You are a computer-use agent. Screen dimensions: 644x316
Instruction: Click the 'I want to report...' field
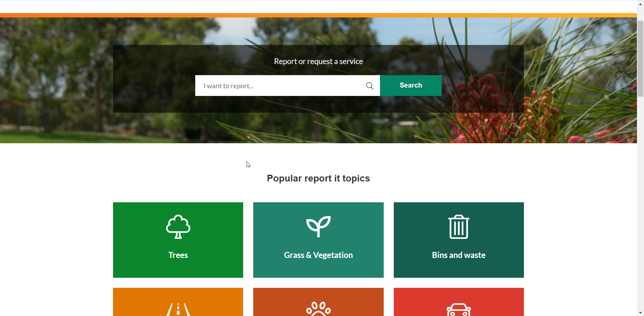point(287,86)
